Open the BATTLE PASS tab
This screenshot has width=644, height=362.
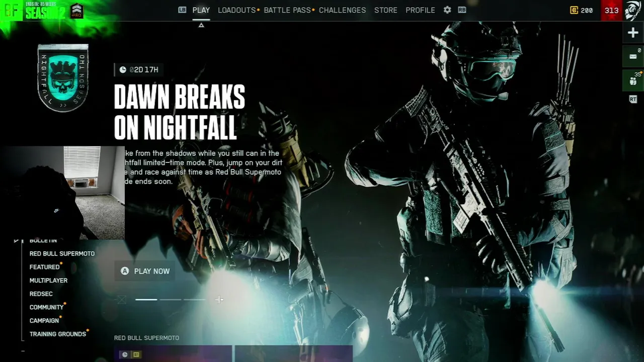point(287,10)
